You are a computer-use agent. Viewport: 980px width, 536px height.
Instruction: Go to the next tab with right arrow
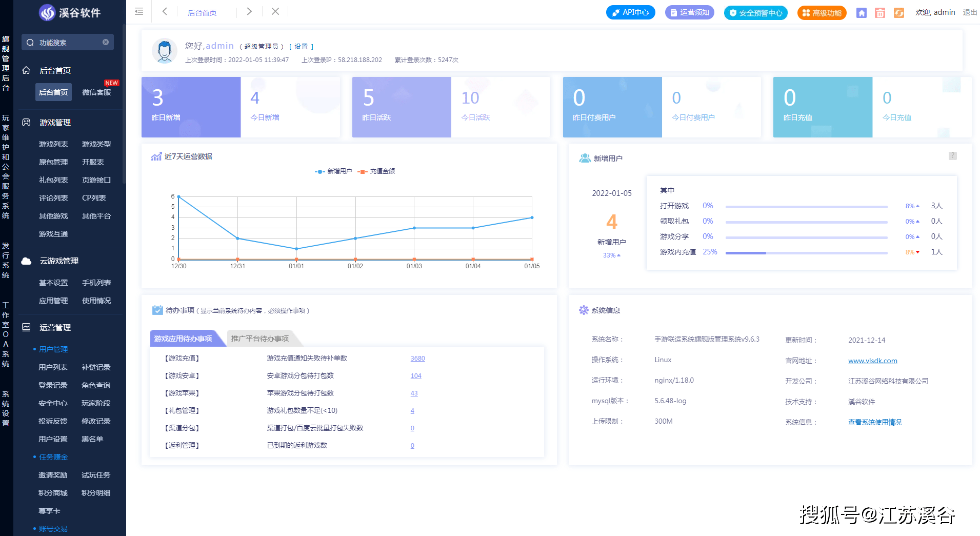click(x=249, y=11)
